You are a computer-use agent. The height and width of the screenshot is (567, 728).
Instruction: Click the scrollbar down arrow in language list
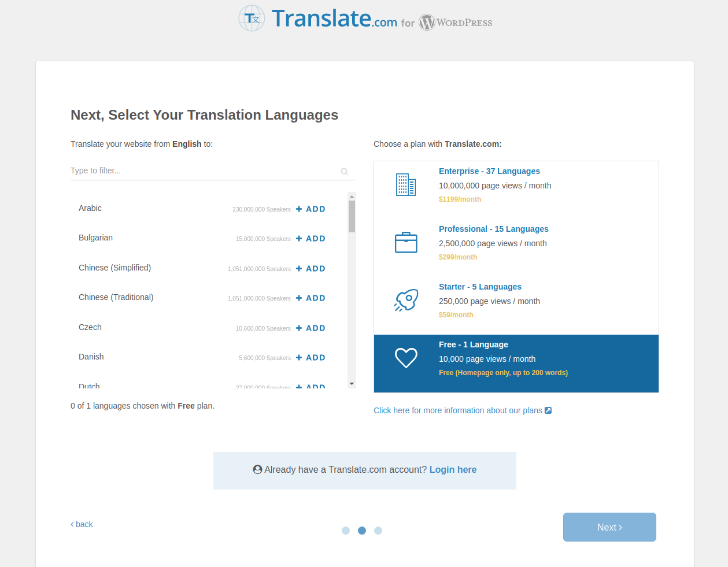(x=352, y=384)
